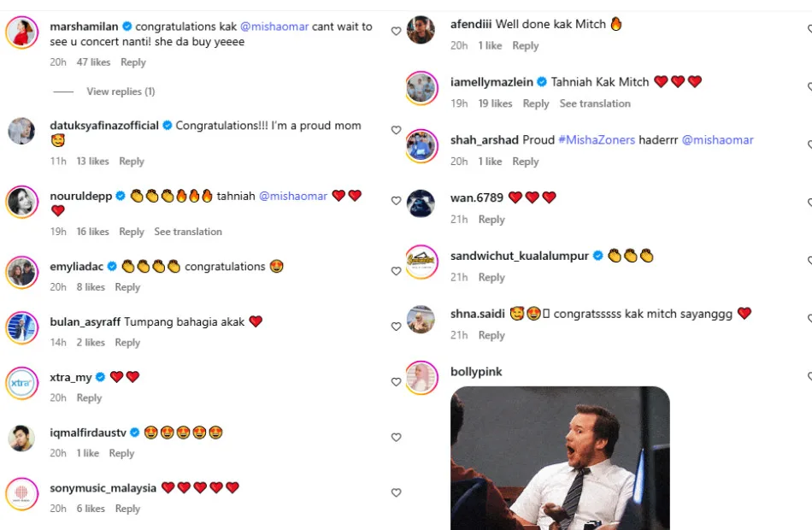Image resolution: width=812 pixels, height=530 pixels.
Task: Click xtra_my's profile avatar
Action: tap(21, 383)
